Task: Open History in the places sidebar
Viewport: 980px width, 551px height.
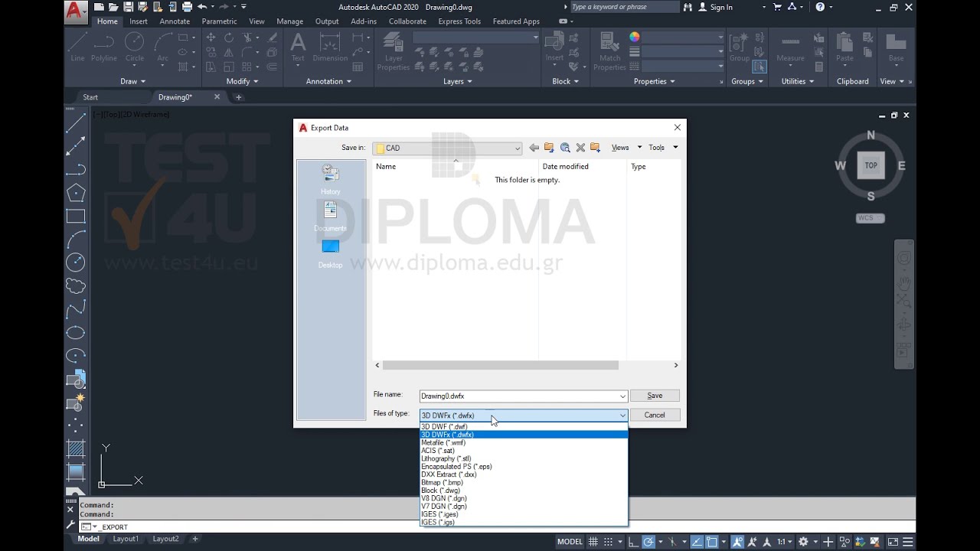Action: [331, 180]
